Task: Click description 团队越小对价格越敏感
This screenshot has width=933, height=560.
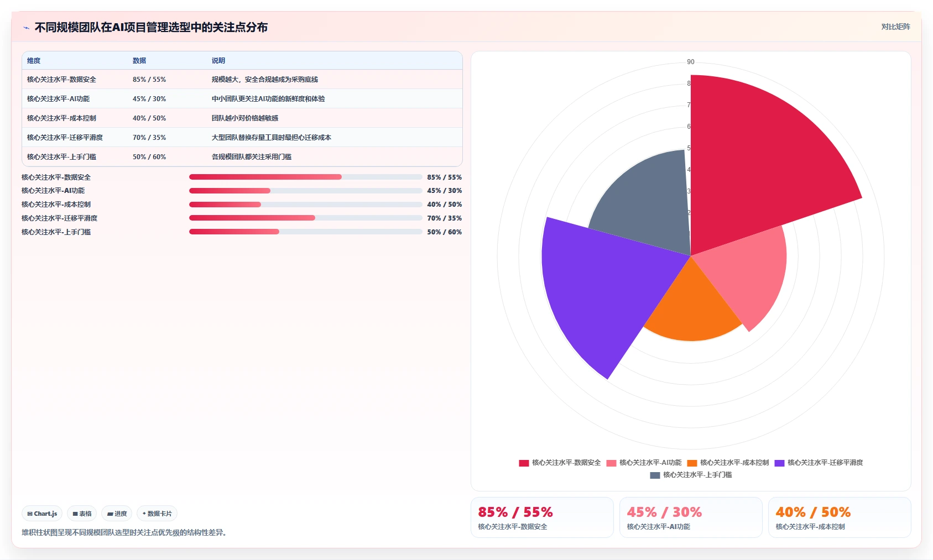Action: click(245, 118)
